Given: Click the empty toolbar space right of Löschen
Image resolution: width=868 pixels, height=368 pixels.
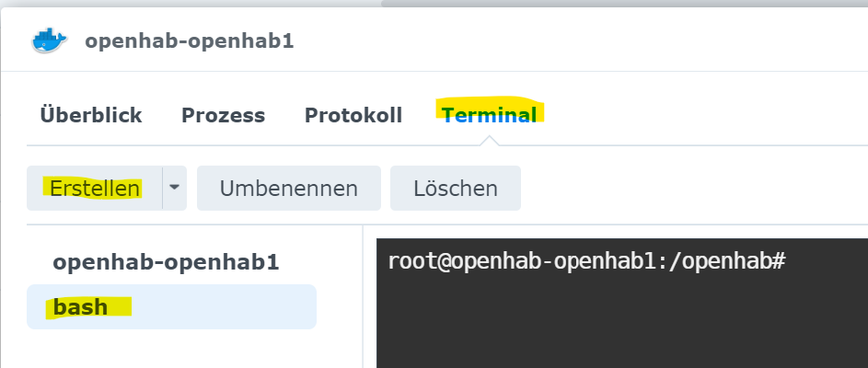Looking at the screenshot, I should pyautogui.click(x=690, y=189).
